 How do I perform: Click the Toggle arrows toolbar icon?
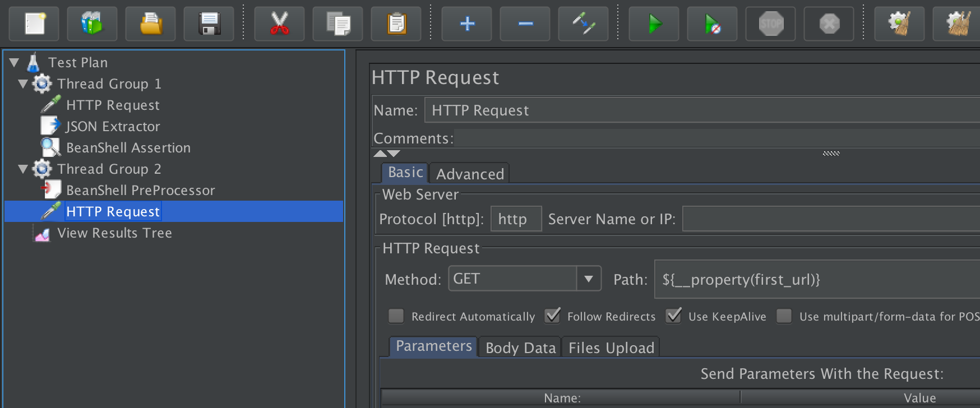click(x=583, y=24)
